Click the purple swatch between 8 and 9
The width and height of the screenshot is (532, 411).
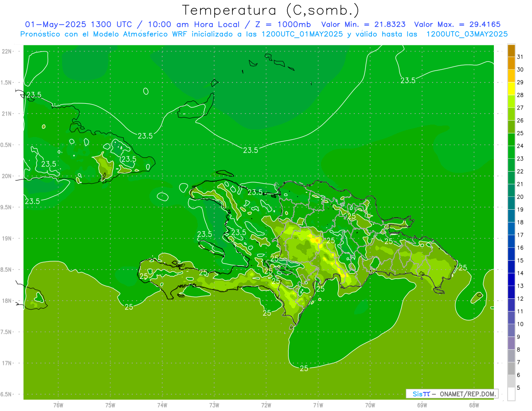coord(511,343)
